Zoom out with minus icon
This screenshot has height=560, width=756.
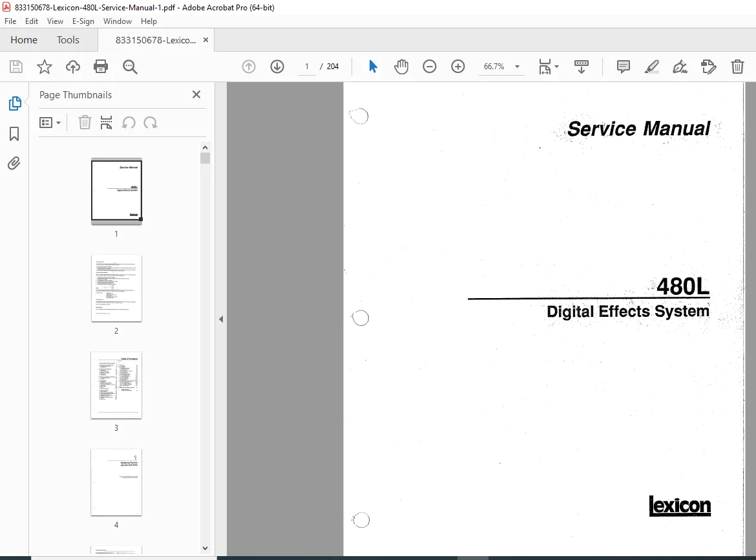[430, 67]
